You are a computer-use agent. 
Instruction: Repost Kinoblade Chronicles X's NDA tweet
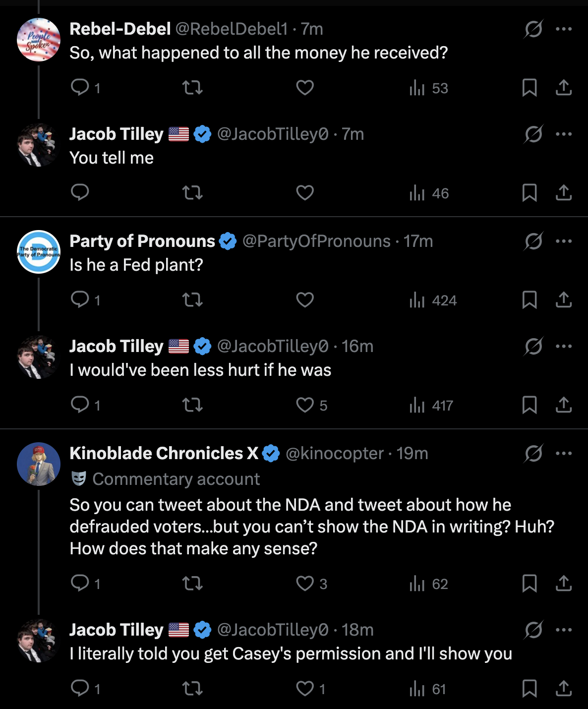(x=192, y=584)
